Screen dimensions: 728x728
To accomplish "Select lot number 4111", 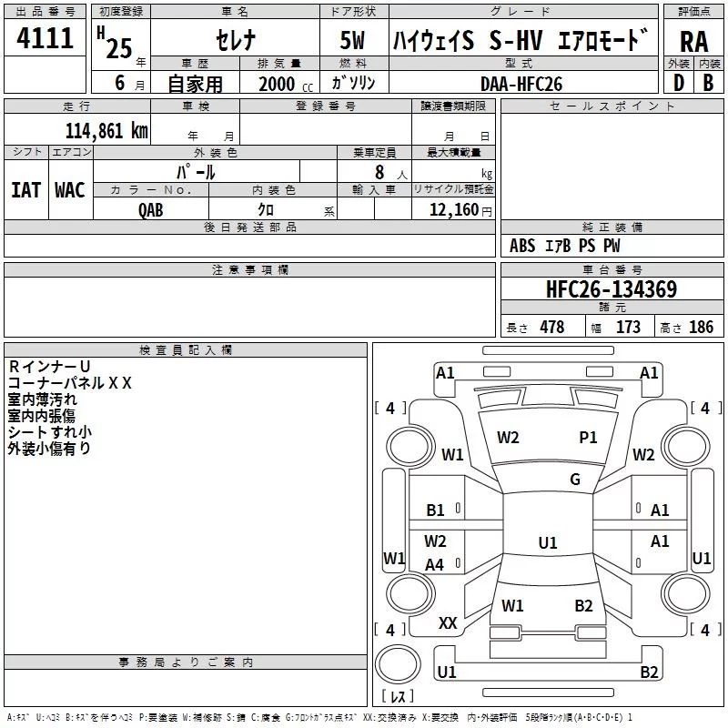I will click(x=45, y=38).
